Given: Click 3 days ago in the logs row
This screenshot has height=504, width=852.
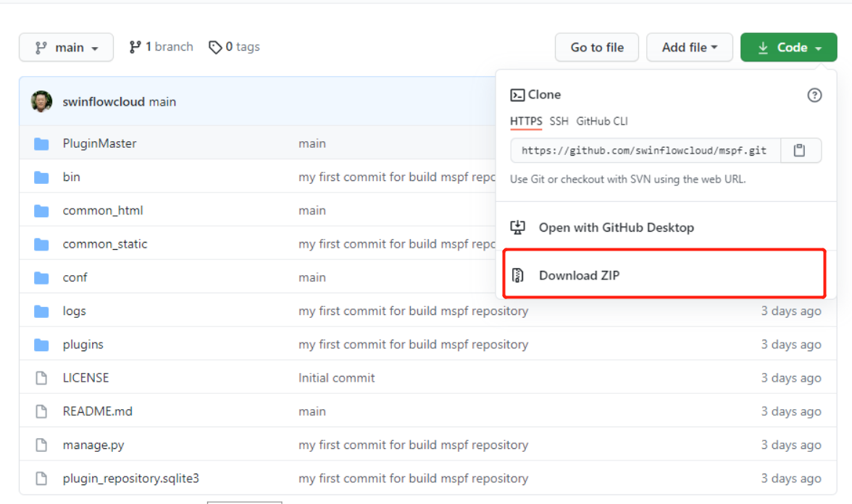Looking at the screenshot, I should coord(790,311).
